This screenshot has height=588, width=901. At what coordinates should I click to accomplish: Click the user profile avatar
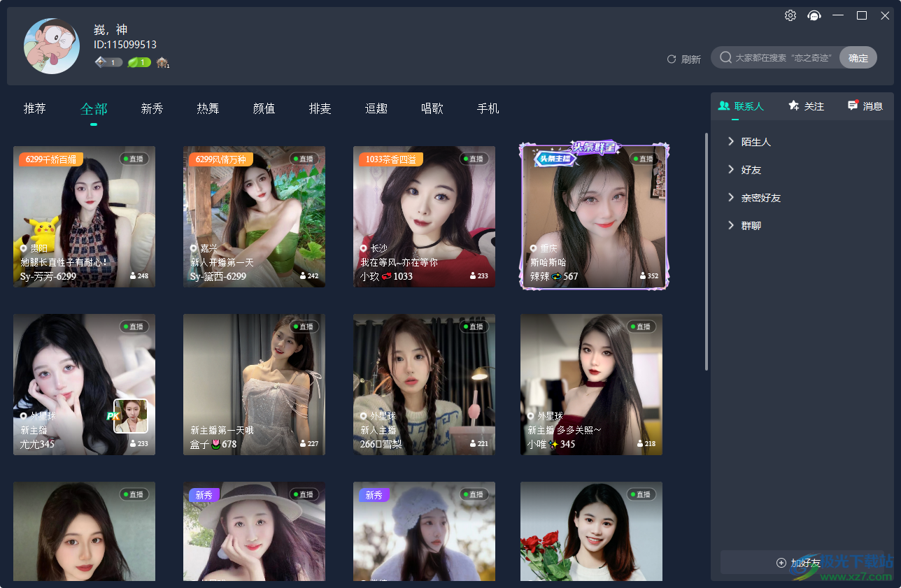[x=52, y=46]
